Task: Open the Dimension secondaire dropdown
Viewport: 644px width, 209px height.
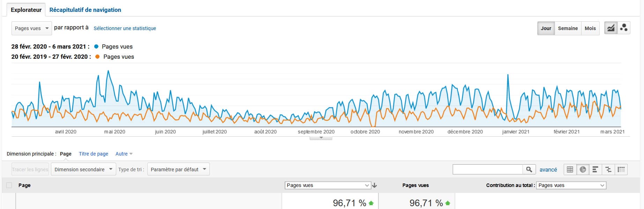Action: (x=83, y=170)
